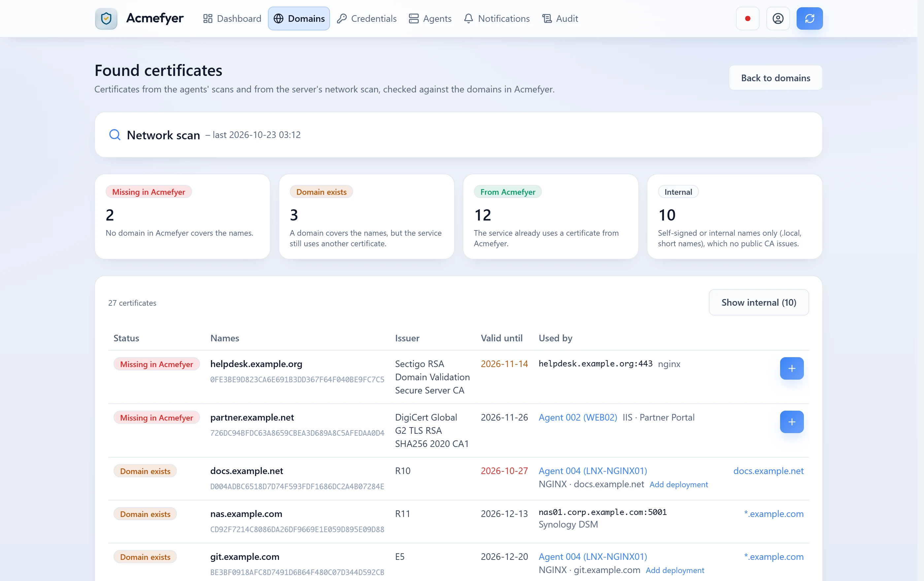Select partner.example.net fingerprint text
Screen dimensions: 924x581
[x=297, y=433]
